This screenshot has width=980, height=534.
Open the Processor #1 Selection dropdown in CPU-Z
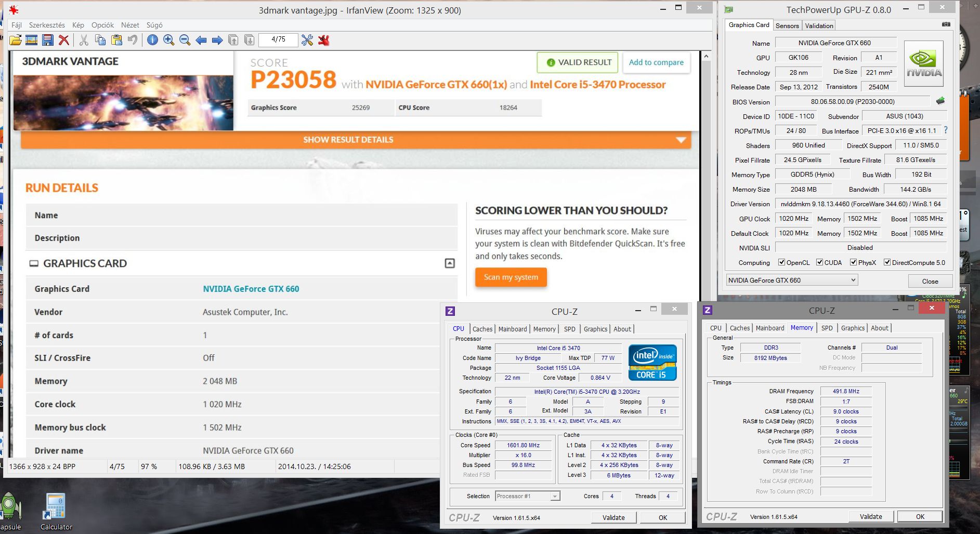tap(528, 496)
